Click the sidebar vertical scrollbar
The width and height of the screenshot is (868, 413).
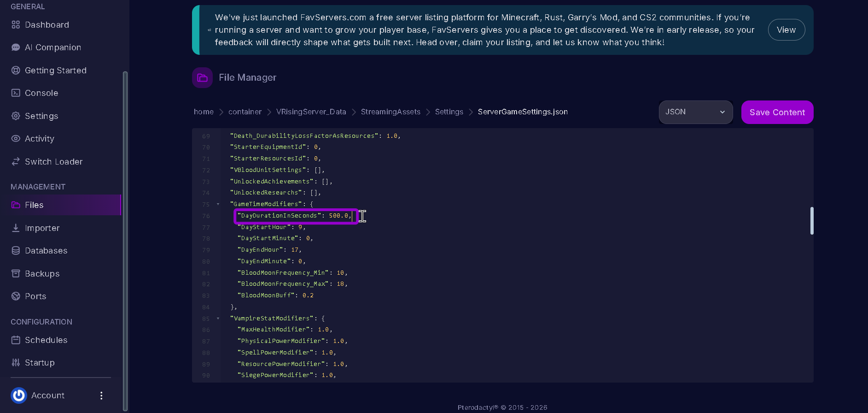click(x=125, y=241)
